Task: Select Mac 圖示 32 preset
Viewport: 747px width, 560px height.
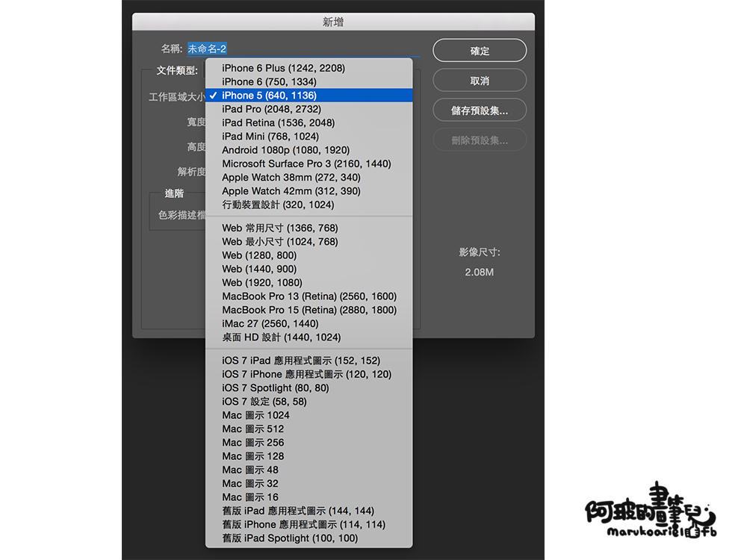Action: pyautogui.click(x=309, y=483)
